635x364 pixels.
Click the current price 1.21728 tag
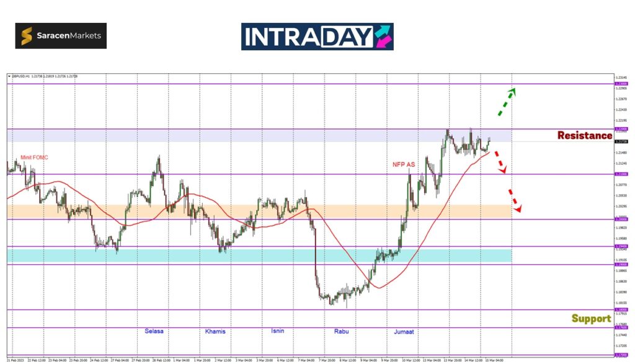620,141
